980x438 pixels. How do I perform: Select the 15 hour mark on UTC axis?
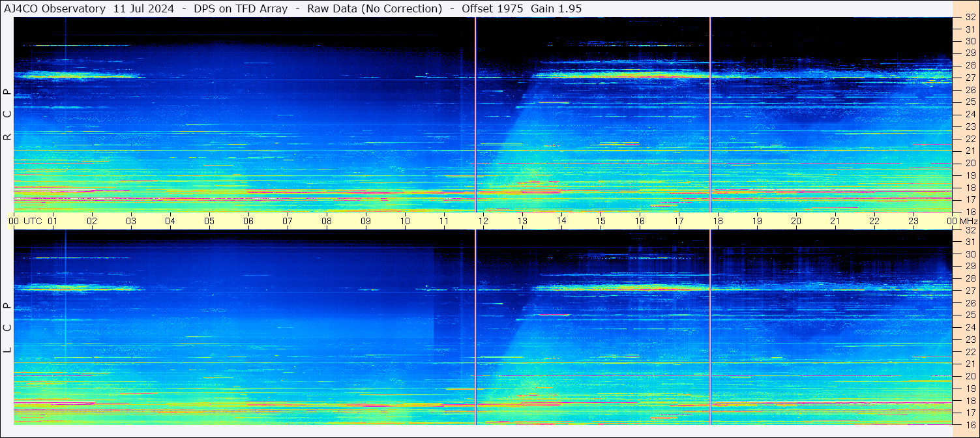(x=600, y=221)
